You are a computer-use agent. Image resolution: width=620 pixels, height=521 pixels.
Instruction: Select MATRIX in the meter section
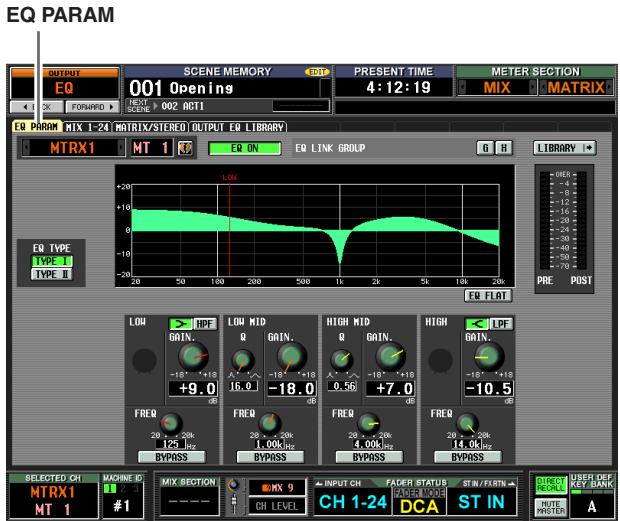pyautogui.click(x=576, y=87)
